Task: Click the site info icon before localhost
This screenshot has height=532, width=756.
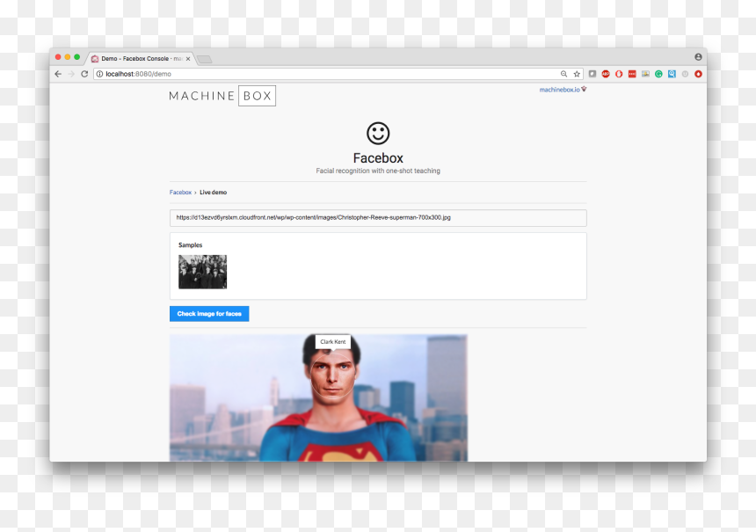Action: tap(99, 74)
